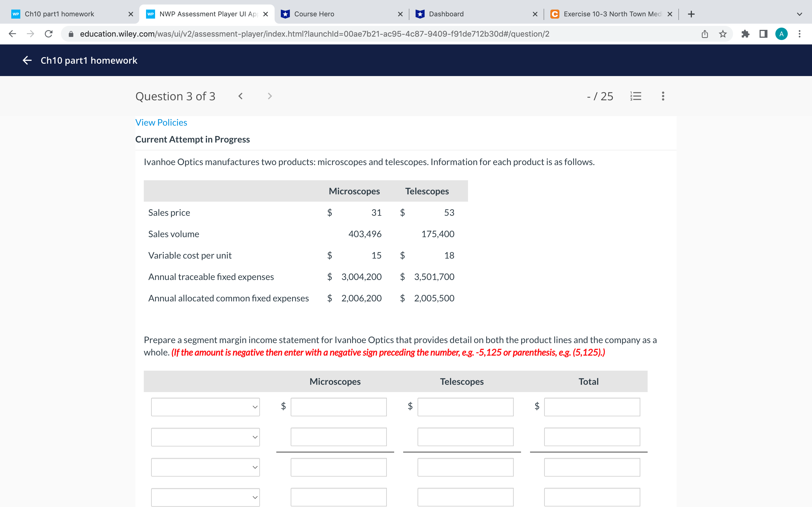
Task: Click the first Microscopes dollar input field
Action: [338, 407]
